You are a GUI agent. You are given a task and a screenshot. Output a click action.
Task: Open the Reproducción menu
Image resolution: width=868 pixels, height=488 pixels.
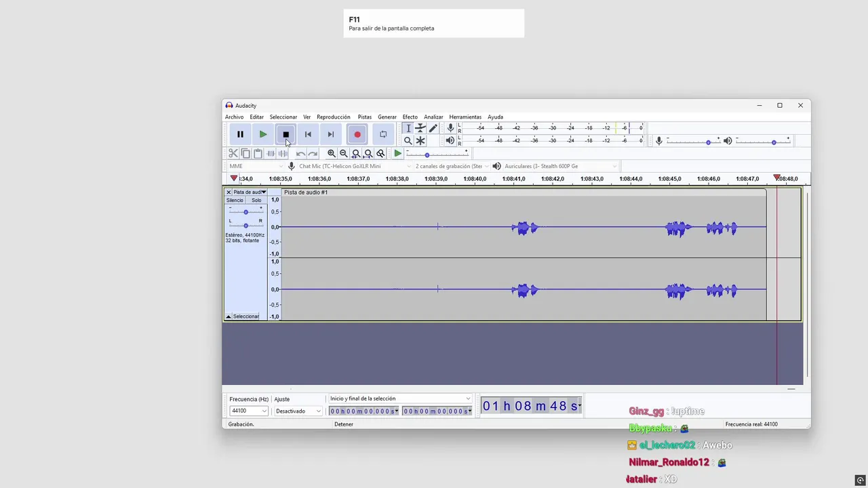click(334, 117)
